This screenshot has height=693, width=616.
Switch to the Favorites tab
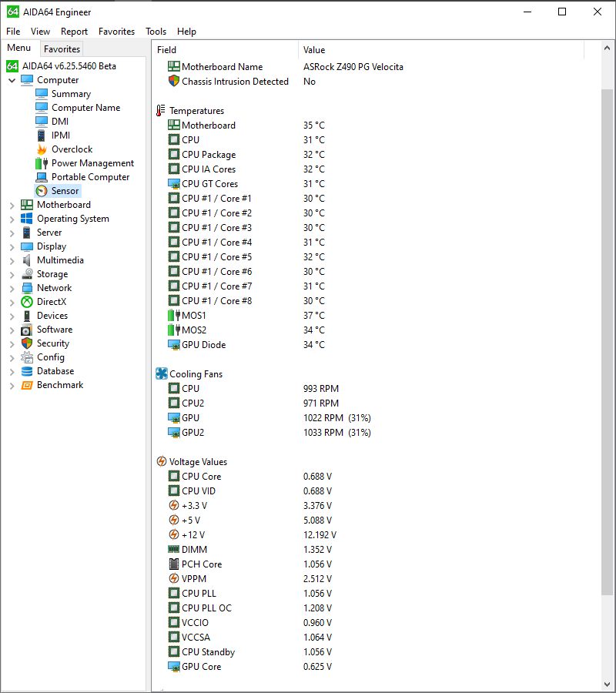click(62, 49)
